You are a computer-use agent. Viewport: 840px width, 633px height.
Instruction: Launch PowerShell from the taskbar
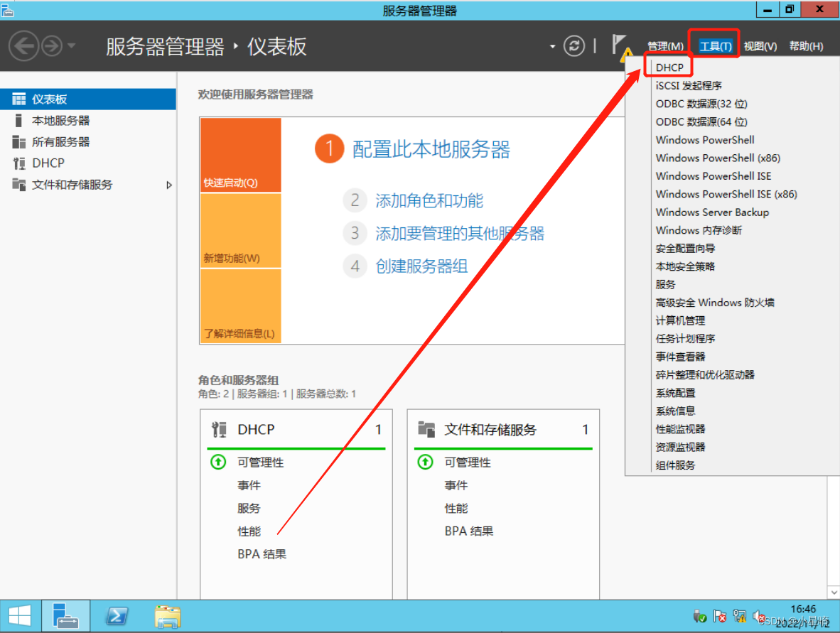117,616
